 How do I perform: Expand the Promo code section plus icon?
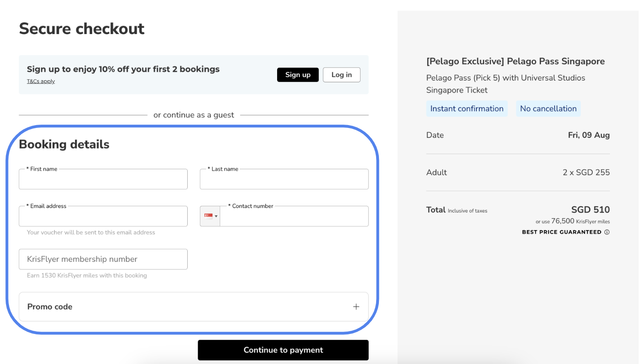coord(356,307)
